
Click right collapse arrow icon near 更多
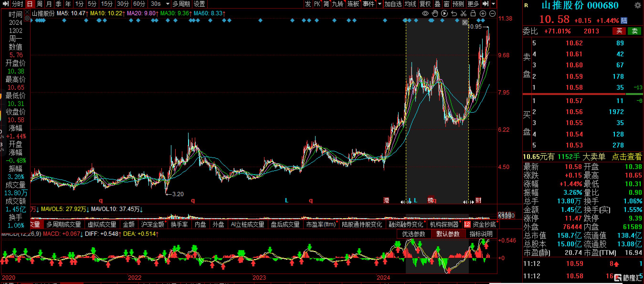pyautogui.click(x=485, y=4)
